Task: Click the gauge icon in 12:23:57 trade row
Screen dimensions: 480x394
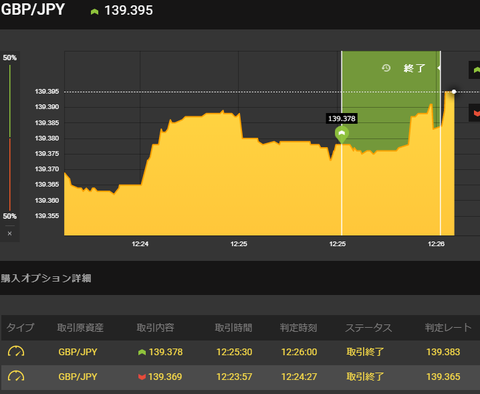Action: pos(16,376)
